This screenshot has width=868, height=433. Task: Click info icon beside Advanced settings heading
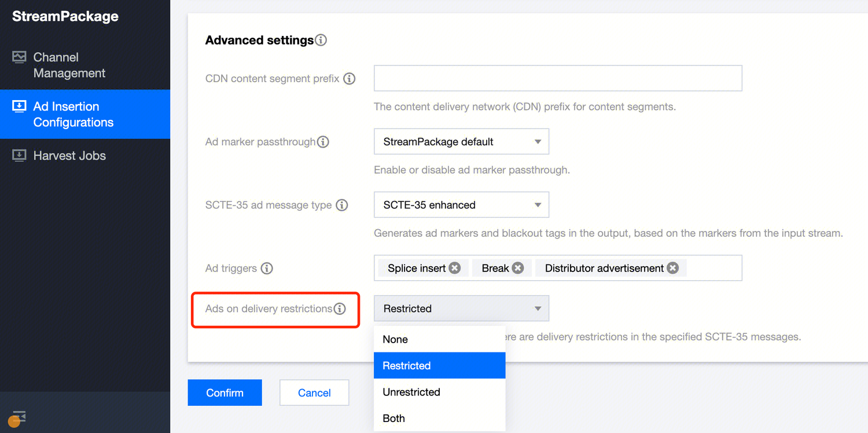321,41
